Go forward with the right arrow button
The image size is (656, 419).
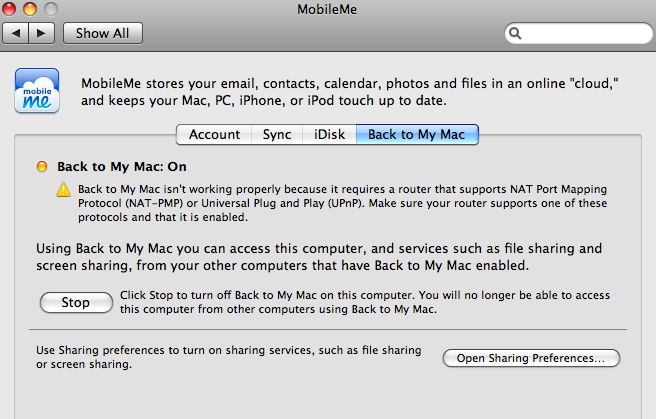click(x=41, y=33)
